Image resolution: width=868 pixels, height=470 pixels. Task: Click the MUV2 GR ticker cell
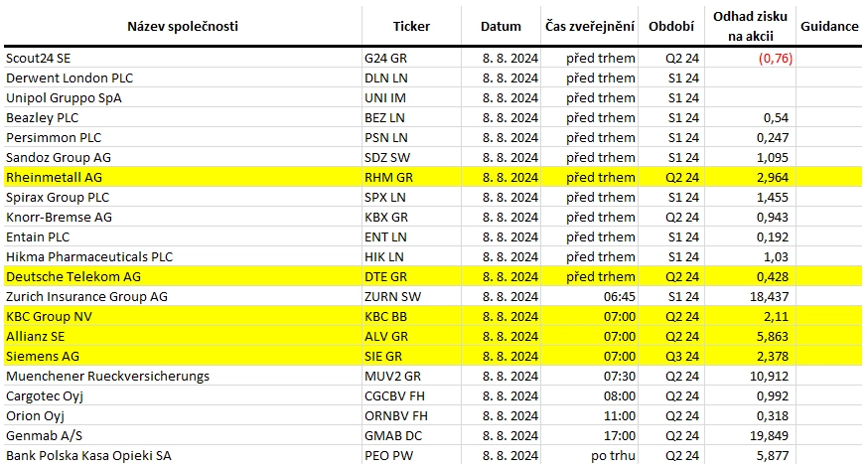(x=411, y=376)
